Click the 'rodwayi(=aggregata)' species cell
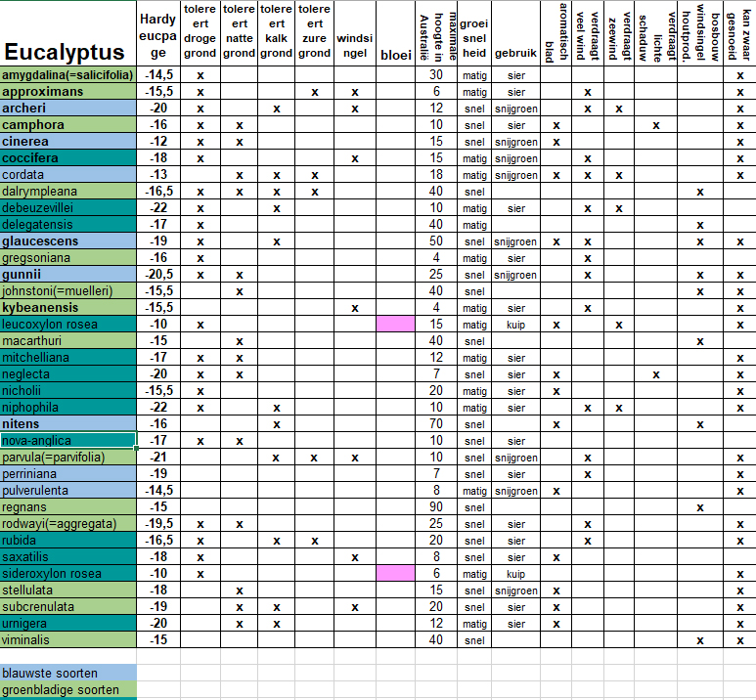The image size is (756, 700). (68, 524)
